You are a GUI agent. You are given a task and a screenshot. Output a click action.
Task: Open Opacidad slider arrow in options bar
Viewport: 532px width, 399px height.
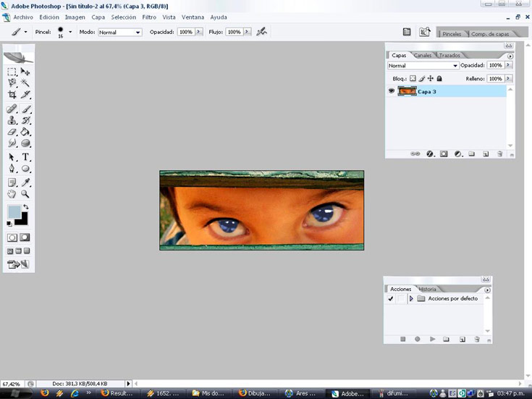tap(199, 32)
